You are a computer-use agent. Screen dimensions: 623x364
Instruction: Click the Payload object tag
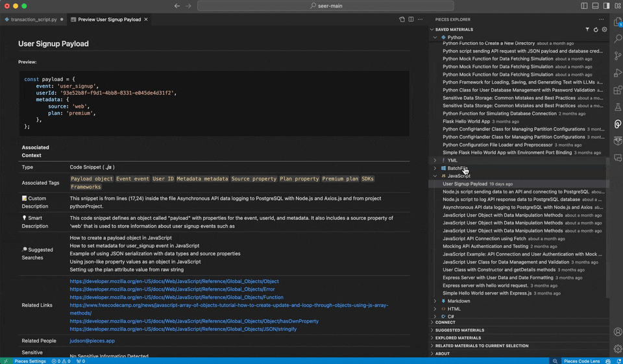pyautogui.click(x=92, y=179)
